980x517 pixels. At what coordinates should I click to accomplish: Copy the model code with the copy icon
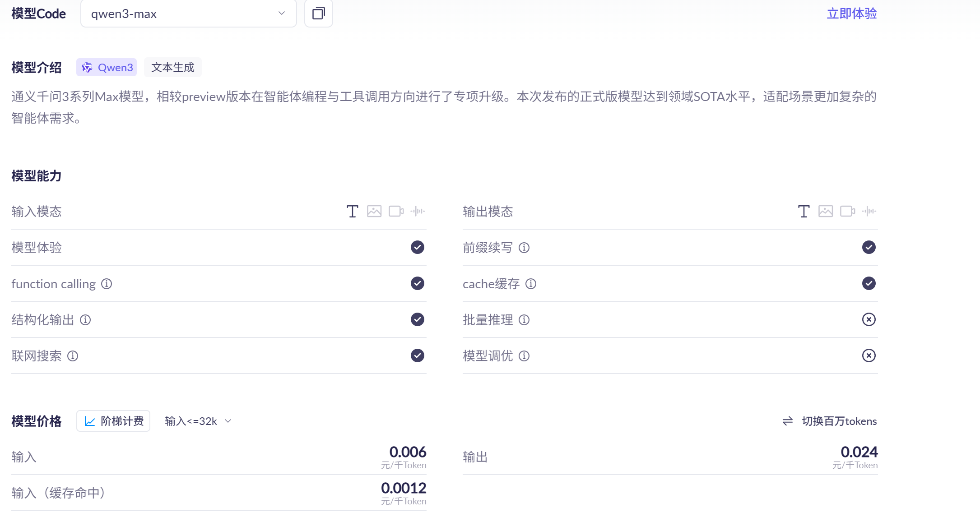coord(319,14)
